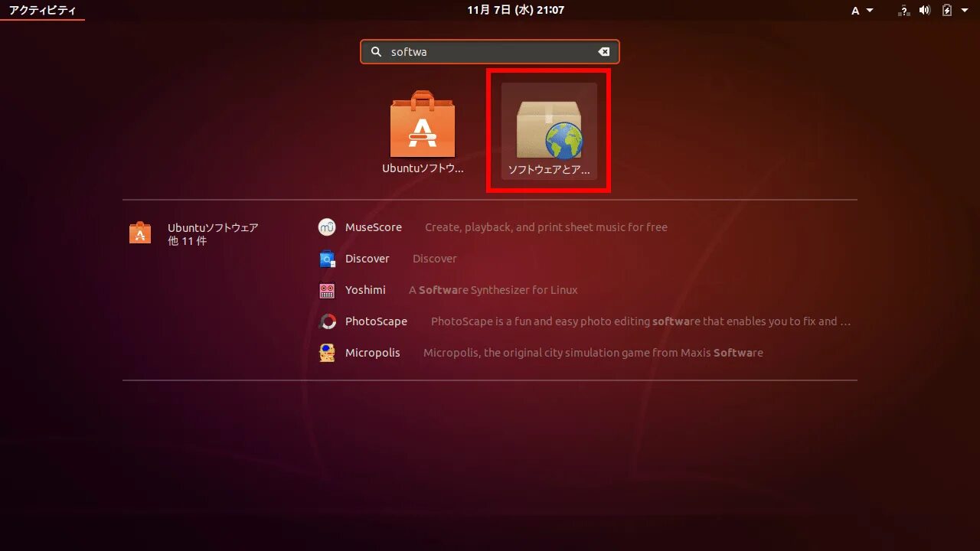Click the gray 'Discover' description text
Screen dimensions: 980x551
(x=435, y=259)
